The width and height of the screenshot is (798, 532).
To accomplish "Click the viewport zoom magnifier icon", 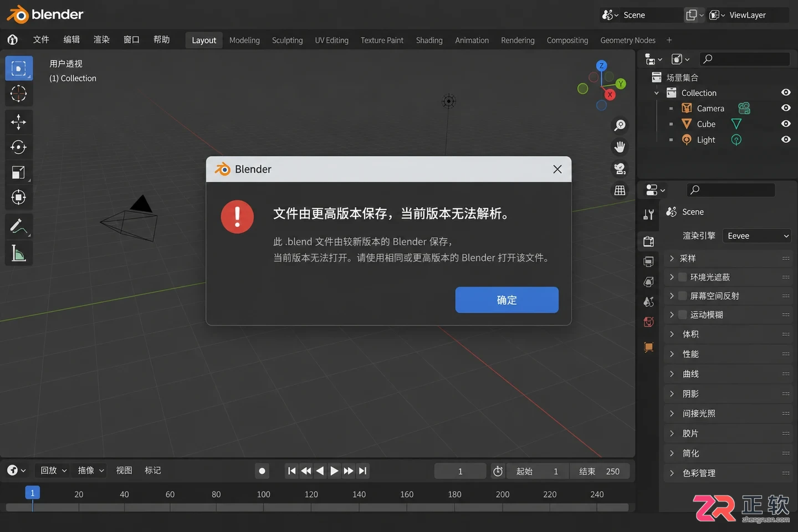I will pos(620,125).
